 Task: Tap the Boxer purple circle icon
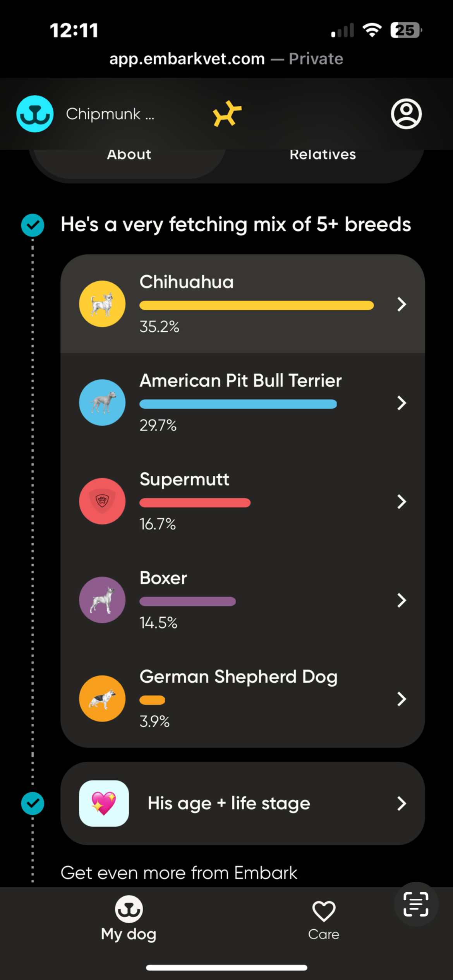tap(102, 600)
